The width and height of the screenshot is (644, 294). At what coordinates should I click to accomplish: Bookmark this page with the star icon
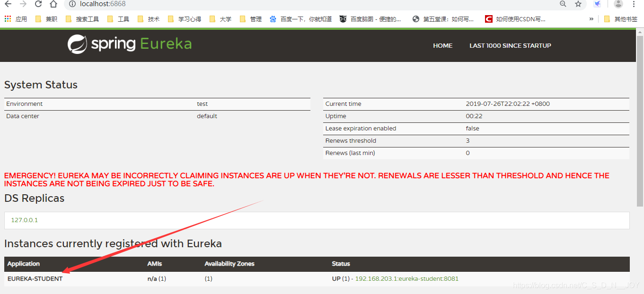point(578,4)
